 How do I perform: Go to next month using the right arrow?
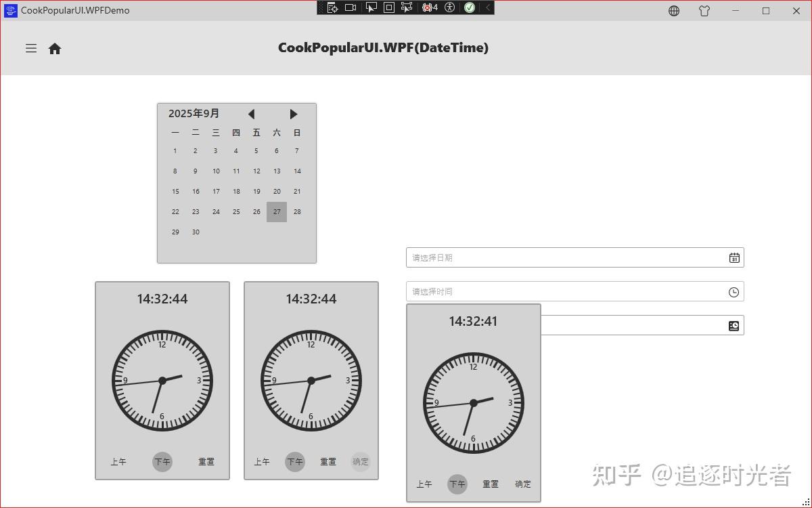293,114
